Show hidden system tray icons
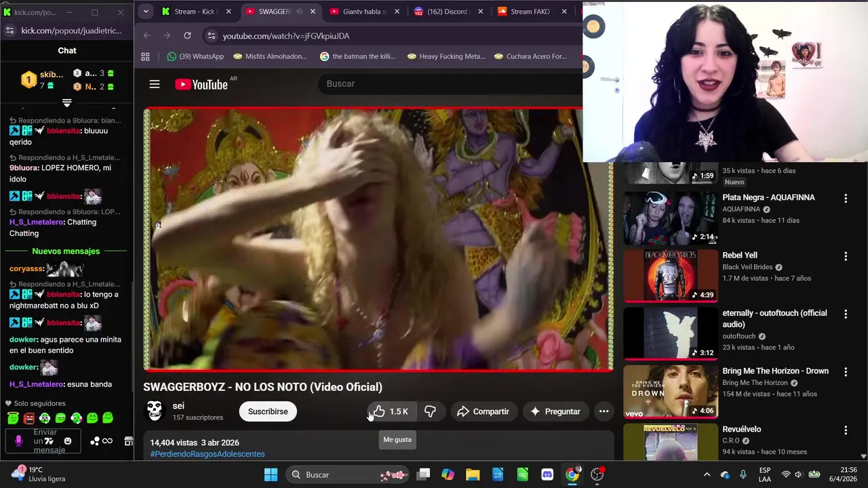The height and width of the screenshot is (488, 868). tap(707, 474)
